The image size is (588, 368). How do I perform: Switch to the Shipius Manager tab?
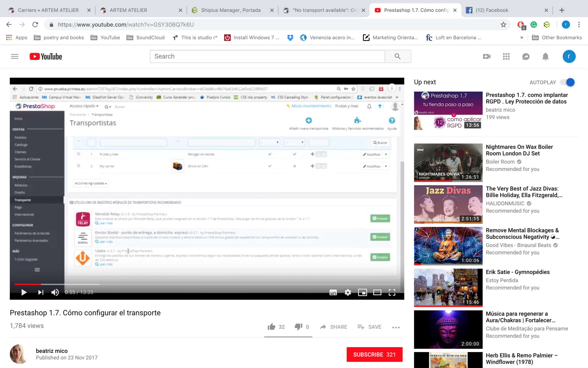230,10
